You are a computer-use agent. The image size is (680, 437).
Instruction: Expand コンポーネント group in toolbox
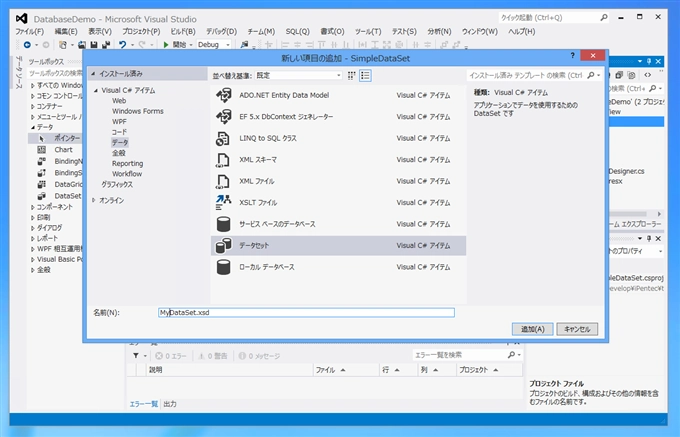33,207
